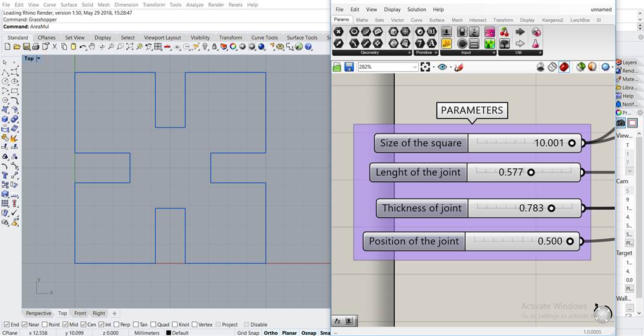Toggle the Near osnap checkbox
Image resolution: width=644 pixels, height=336 pixels.
point(25,324)
